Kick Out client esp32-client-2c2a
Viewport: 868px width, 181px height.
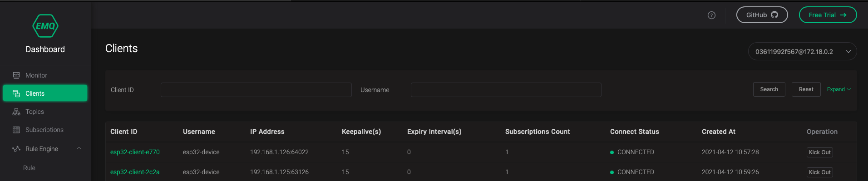819,172
